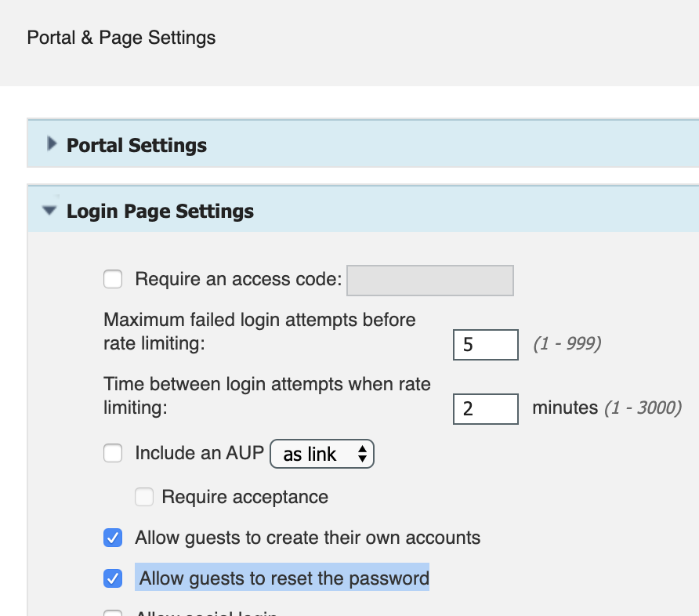Click the "Require acceptance" label text
699x616 pixels.
click(x=244, y=497)
